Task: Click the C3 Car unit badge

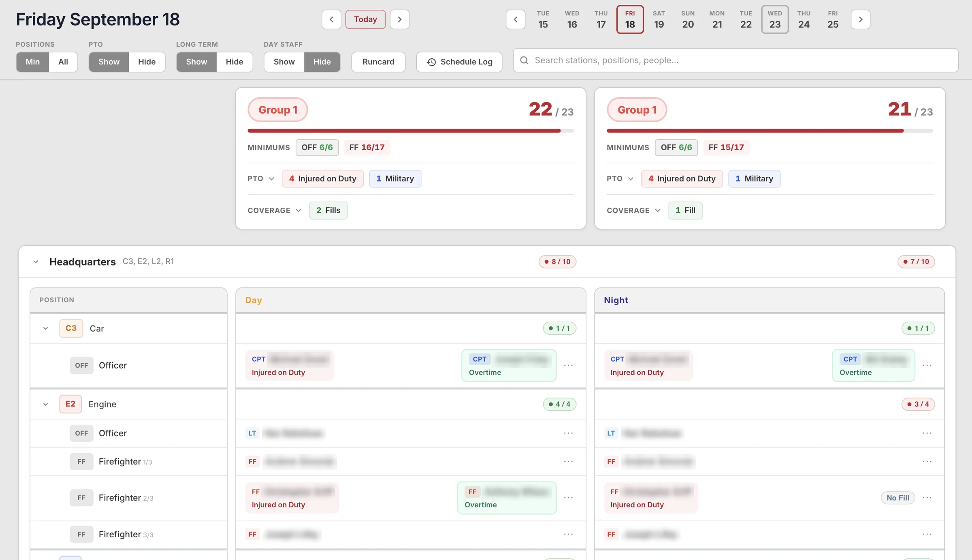Action: (x=71, y=328)
